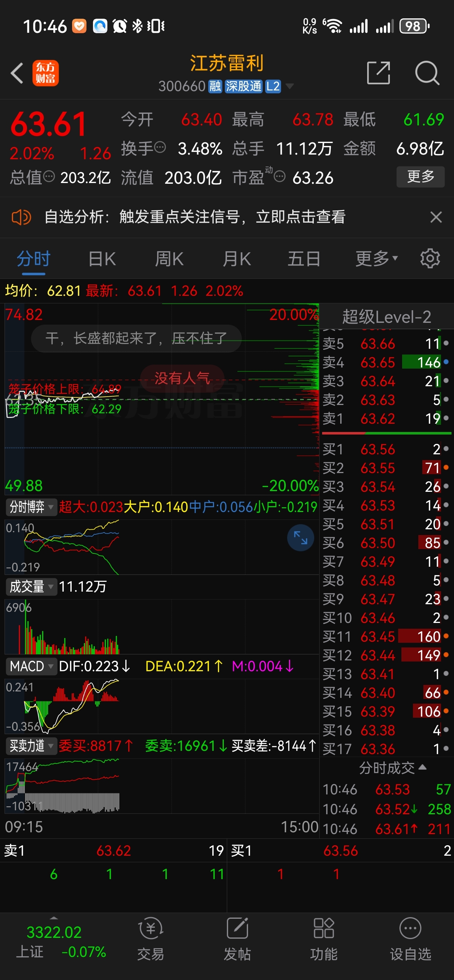Switch to the 月K tab
Screen dimensions: 454x980
click(x=237, y=259)
